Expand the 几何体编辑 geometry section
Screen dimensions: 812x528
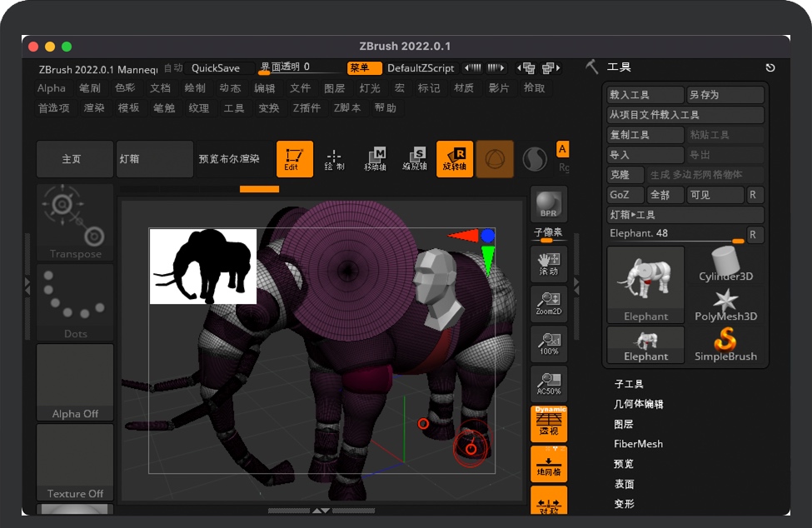[x=639, y=404]
